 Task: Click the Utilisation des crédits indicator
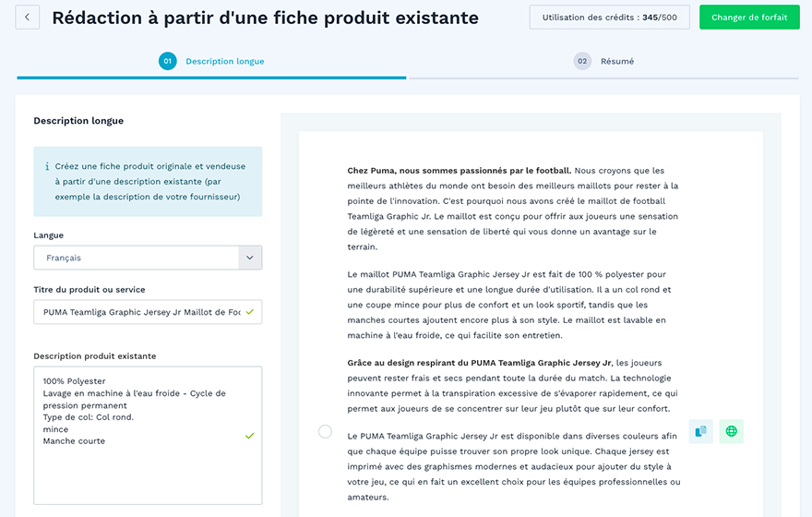pos(610,18)
